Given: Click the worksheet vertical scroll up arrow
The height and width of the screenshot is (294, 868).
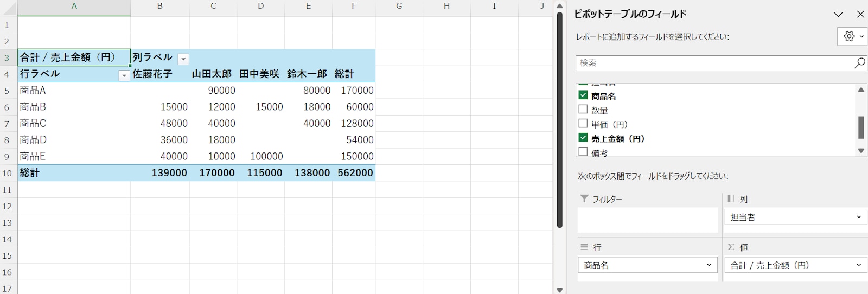Looking at the screenshot, I should point(560,6).
